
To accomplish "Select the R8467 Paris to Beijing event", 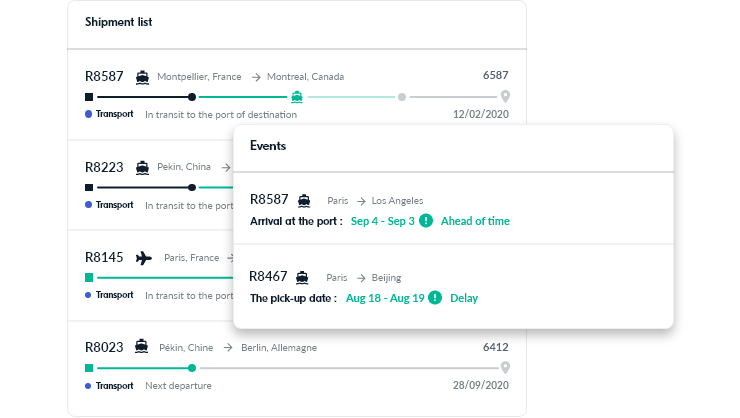I will pyautogui.click(x=453, y=286).
